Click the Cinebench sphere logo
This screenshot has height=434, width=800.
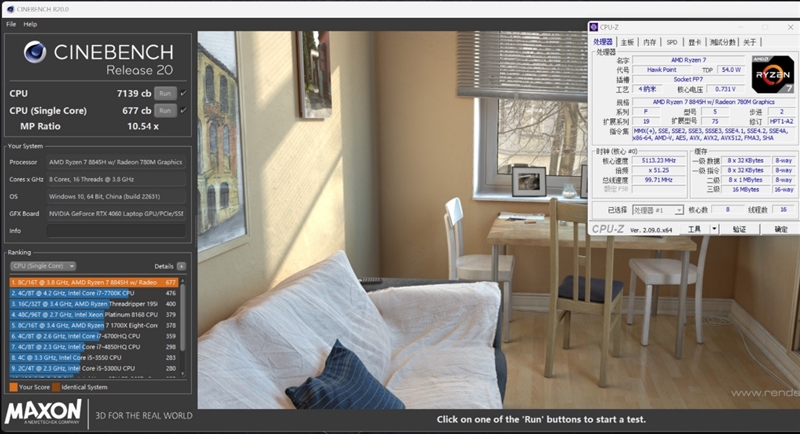[x=35, y=52]
